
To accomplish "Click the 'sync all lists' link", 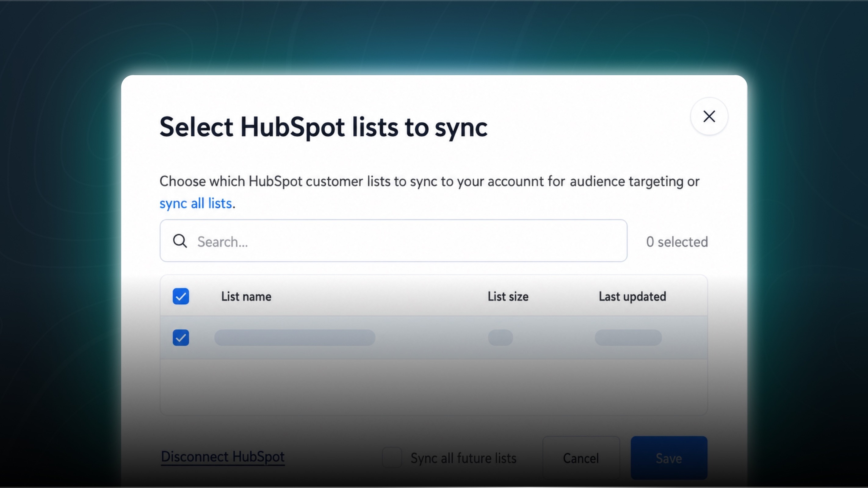I will click(x=196, y=203).
